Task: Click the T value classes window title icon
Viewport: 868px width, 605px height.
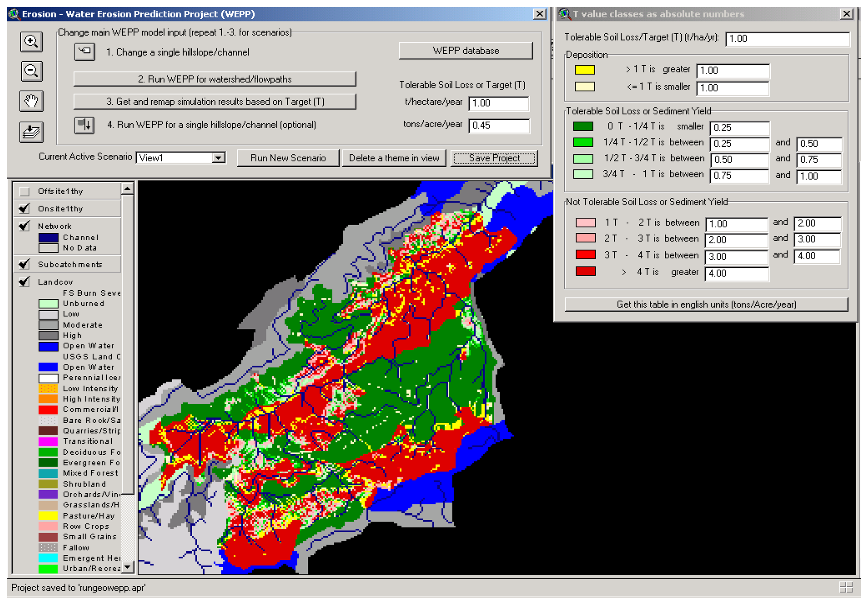Action: [564, 14]
